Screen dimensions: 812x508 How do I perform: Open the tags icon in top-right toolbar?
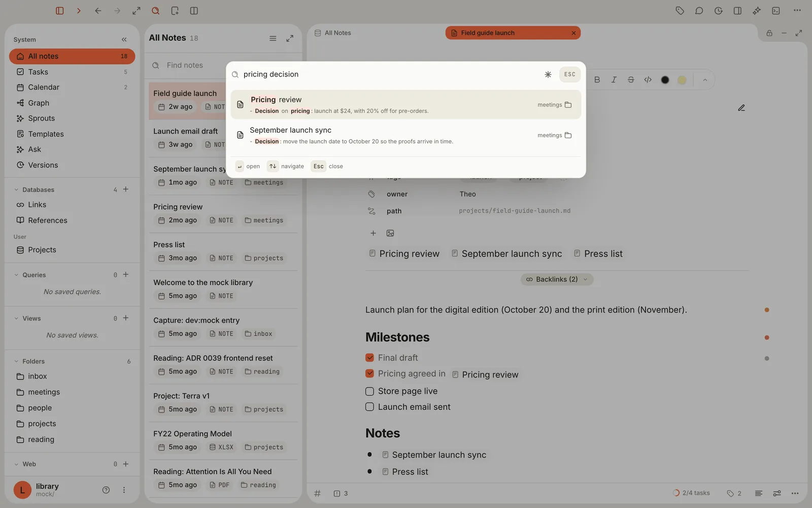coord(680,11)
